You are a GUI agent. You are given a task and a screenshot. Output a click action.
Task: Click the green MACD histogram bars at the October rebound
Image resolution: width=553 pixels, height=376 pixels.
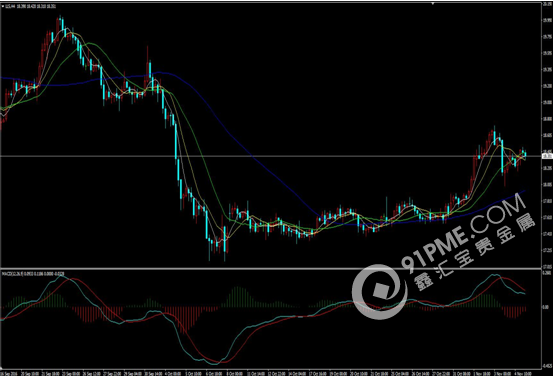click(238, 297)
